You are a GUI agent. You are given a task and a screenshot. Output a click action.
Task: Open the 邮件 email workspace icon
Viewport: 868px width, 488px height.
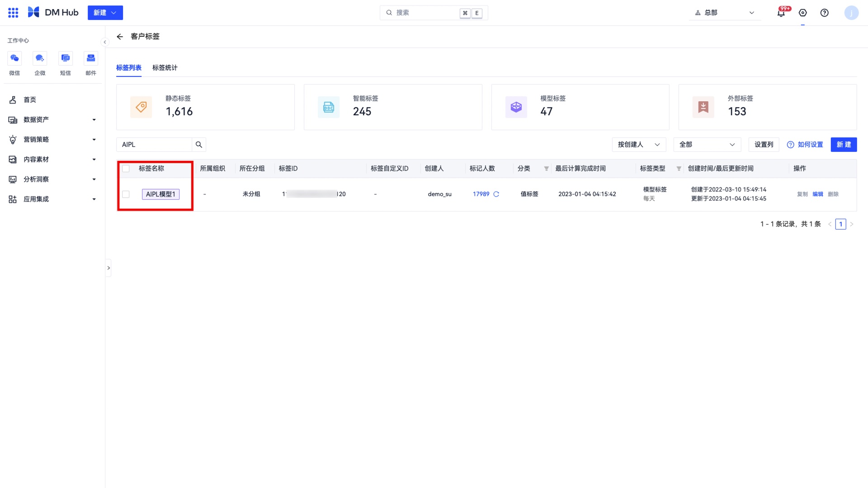point(91,58)
